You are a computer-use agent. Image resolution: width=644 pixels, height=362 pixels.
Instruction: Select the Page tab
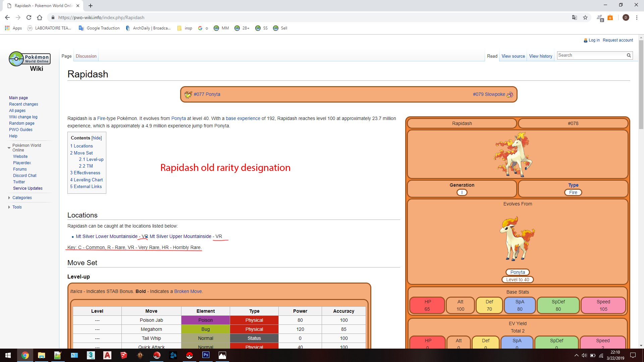coord(66,56)
